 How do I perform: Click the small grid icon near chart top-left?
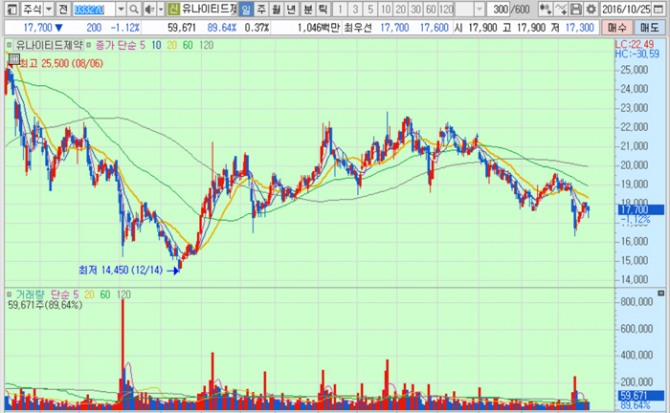14,59
